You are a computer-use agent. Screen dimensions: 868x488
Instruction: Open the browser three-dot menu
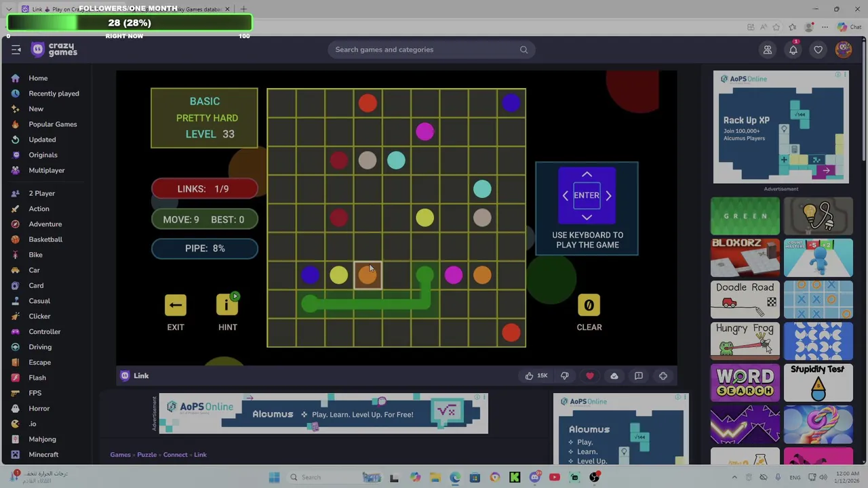(825, 27)
